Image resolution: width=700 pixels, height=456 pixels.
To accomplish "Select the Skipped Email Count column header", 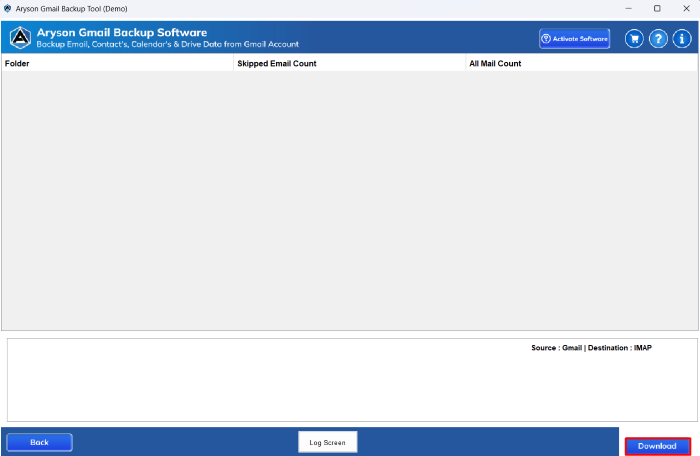I will pyautogui.click(x=349, y=63).
